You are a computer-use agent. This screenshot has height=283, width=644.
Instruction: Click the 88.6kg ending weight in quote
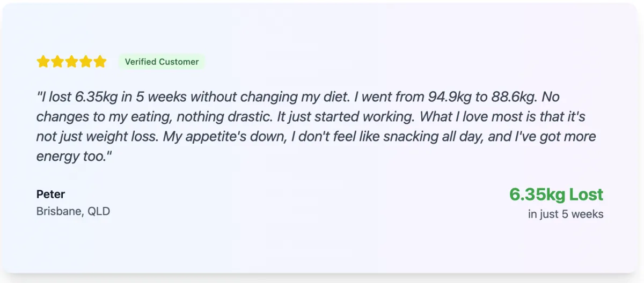515,97
